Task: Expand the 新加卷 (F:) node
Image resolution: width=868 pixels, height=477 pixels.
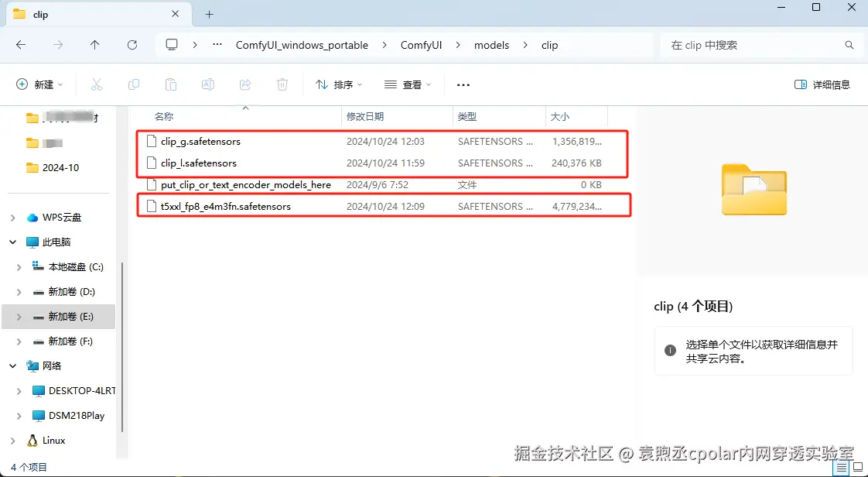Action: 19,341
